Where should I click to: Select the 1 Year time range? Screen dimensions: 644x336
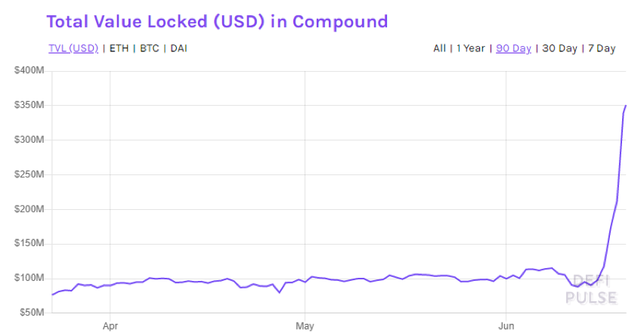click(x=471, y=48)
